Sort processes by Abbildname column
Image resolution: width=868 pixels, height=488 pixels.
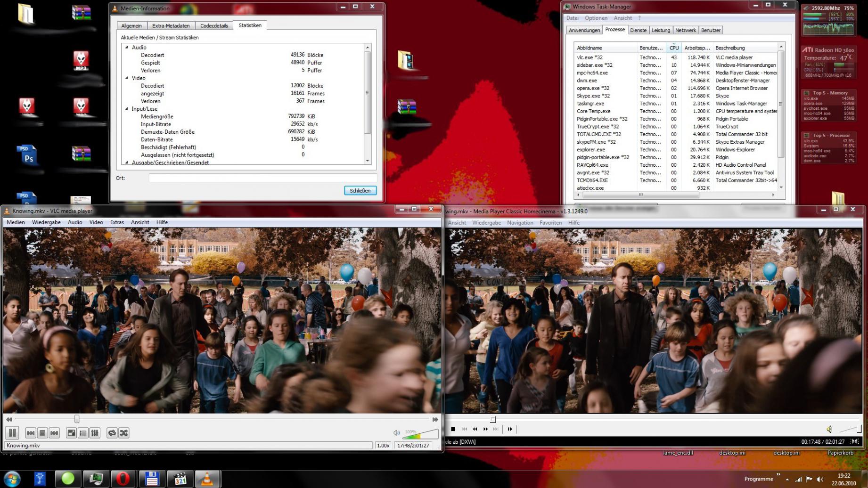pyautogui.click(x=605, y=48)
